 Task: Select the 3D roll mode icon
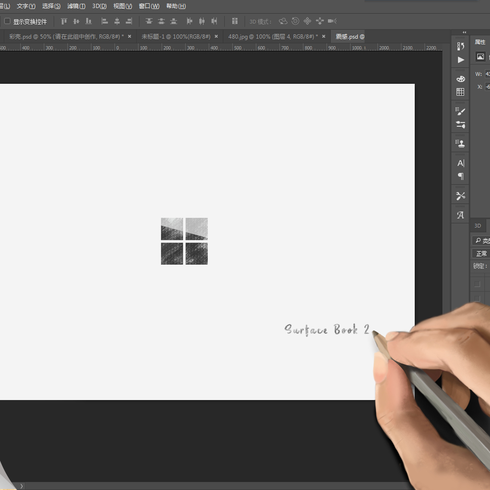coord(295,21)
